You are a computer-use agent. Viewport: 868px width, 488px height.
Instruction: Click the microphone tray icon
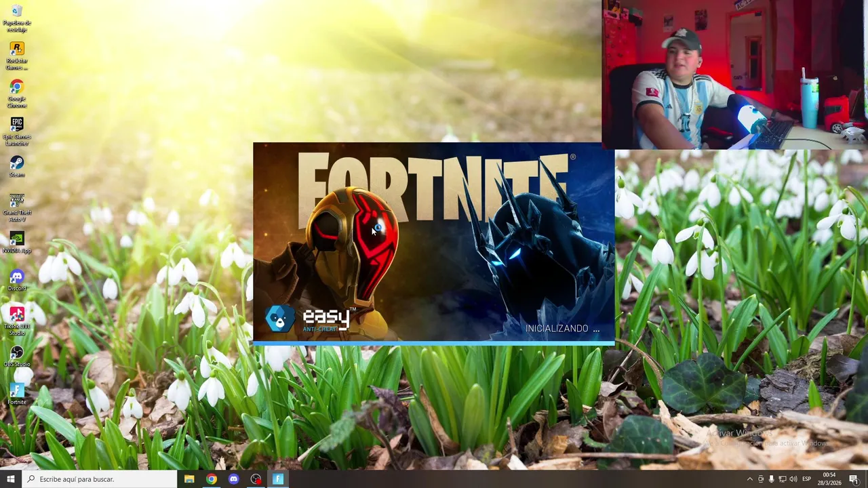(x=772, y=479)
